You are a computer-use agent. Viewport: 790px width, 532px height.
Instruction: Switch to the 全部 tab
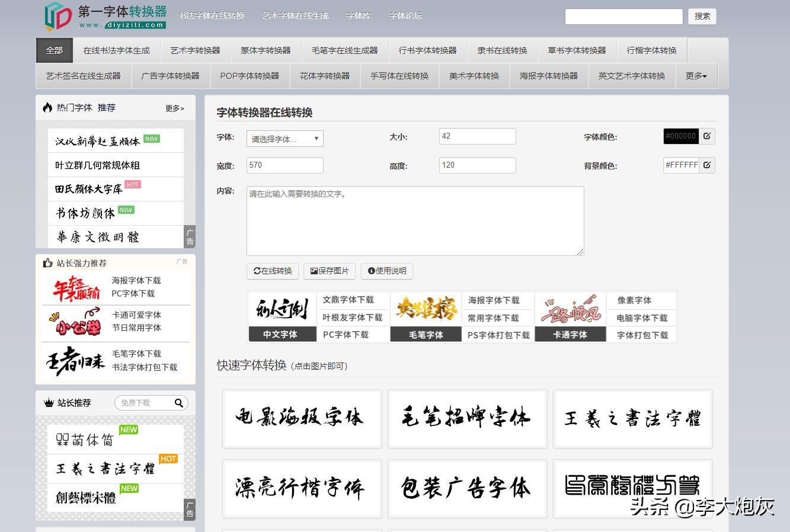coord(54,50)
